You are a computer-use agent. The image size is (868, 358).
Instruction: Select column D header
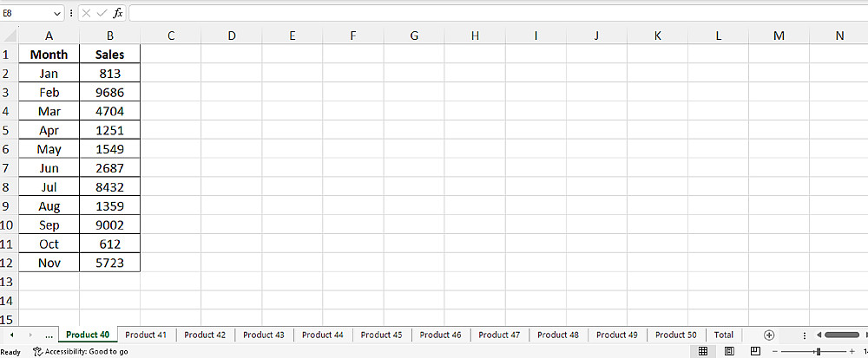[x=231, y=36]
